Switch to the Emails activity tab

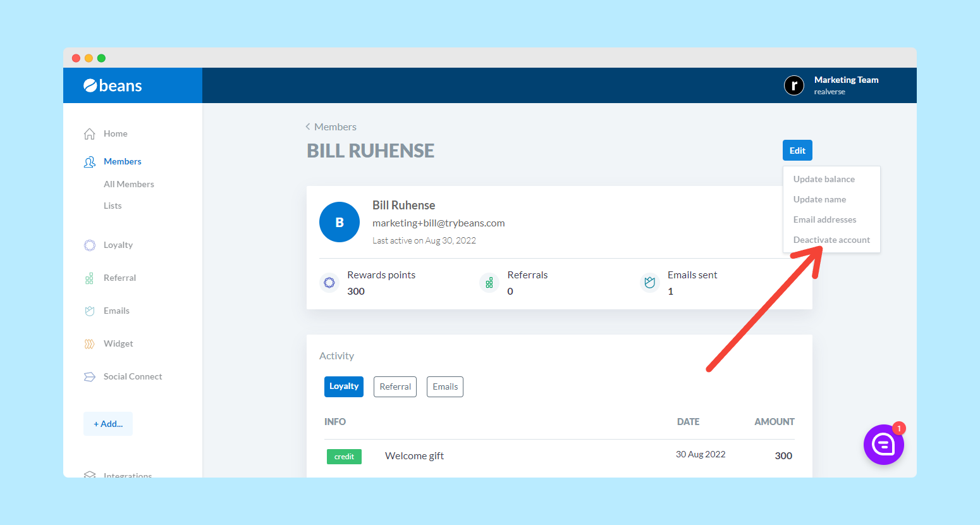click(x=445, y=386)
